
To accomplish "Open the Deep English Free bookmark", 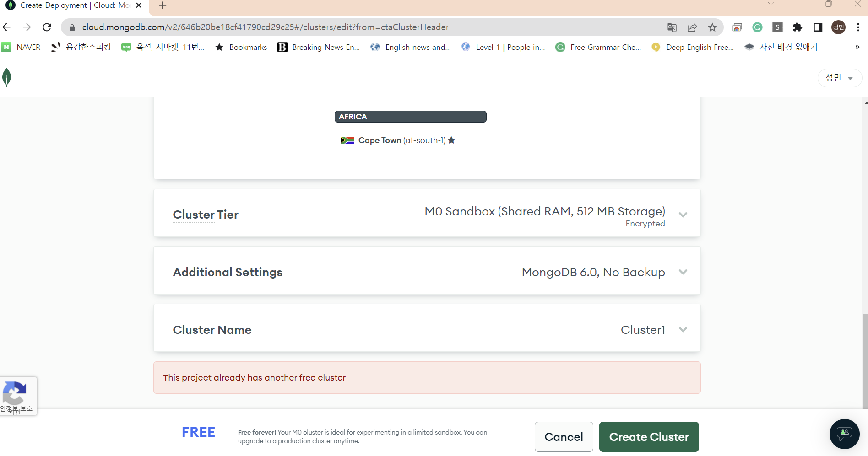I will point(693,47).
